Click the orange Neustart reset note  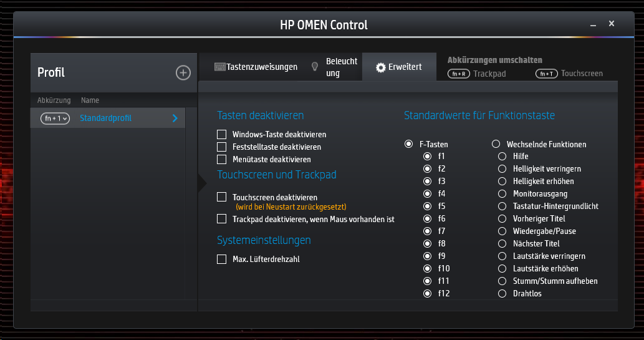click(x=291, y=206)
